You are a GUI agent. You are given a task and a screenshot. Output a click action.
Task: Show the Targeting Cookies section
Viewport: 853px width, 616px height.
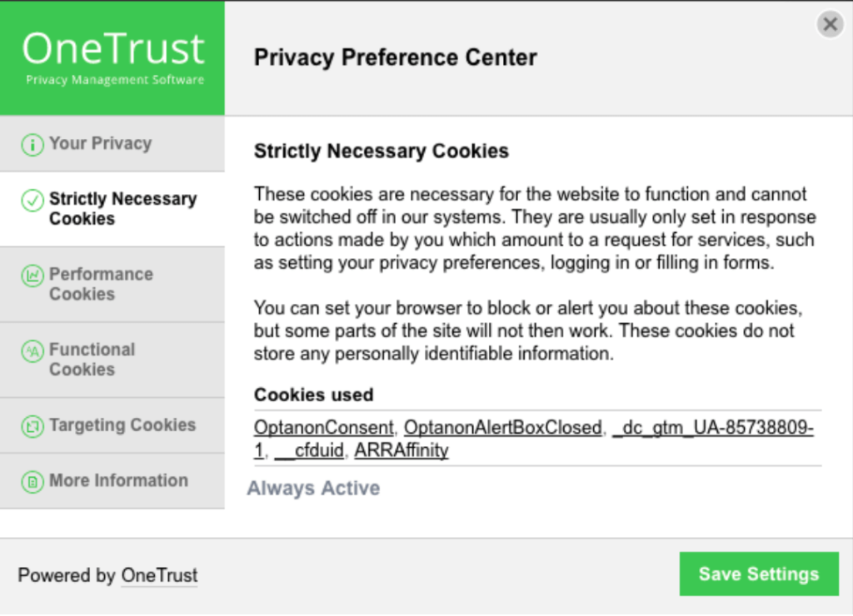pyautogui.click(x=112, y=425)
